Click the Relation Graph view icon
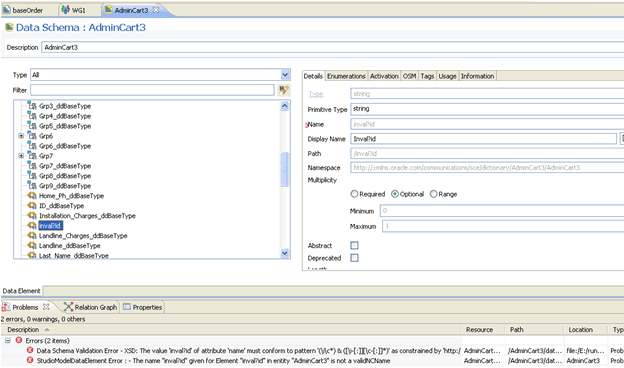Viewport: 624px width, 368px height. [68, 307]
